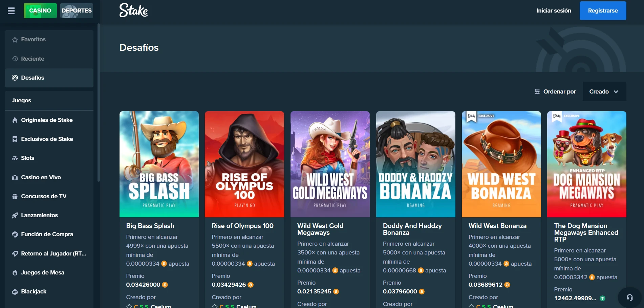Open Doddy And Haddzy Bonanza title link
This screenshot has width=644, height=308.
[412, 229]
